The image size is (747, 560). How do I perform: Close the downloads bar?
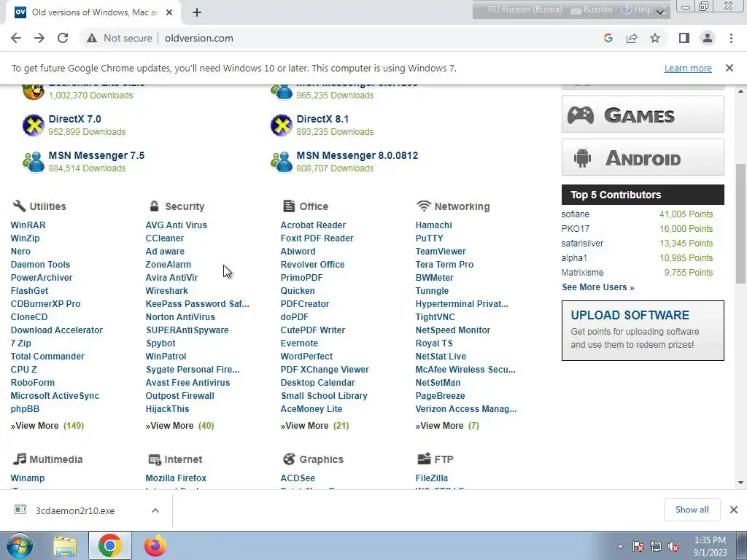[x=734, y=510]
